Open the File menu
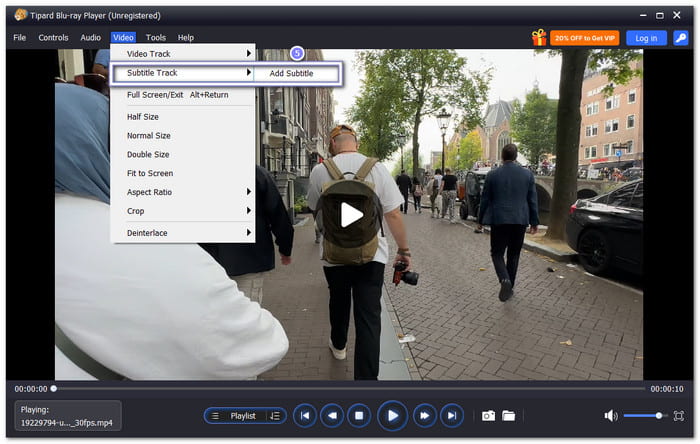Viewport: 700px width, 444px height. tap(20, 37)
